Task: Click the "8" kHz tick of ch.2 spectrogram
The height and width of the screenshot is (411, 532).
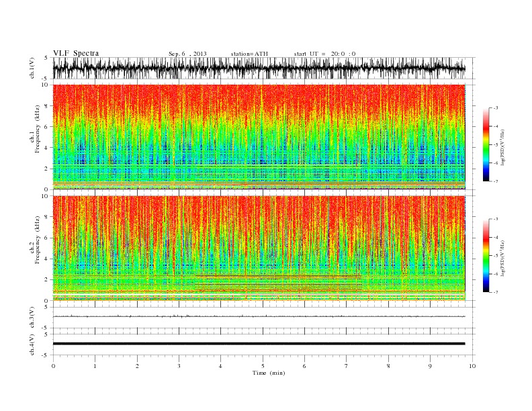Action: tap(47, 217)
